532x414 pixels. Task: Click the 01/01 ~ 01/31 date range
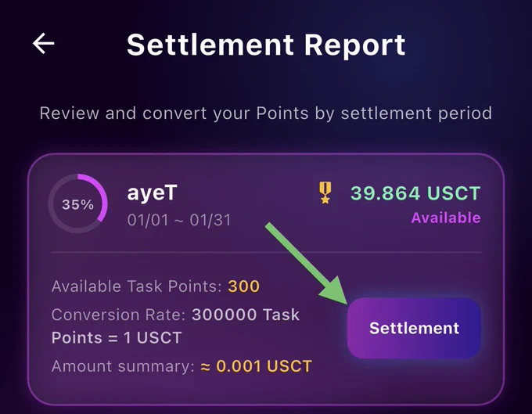pos(179,220)
